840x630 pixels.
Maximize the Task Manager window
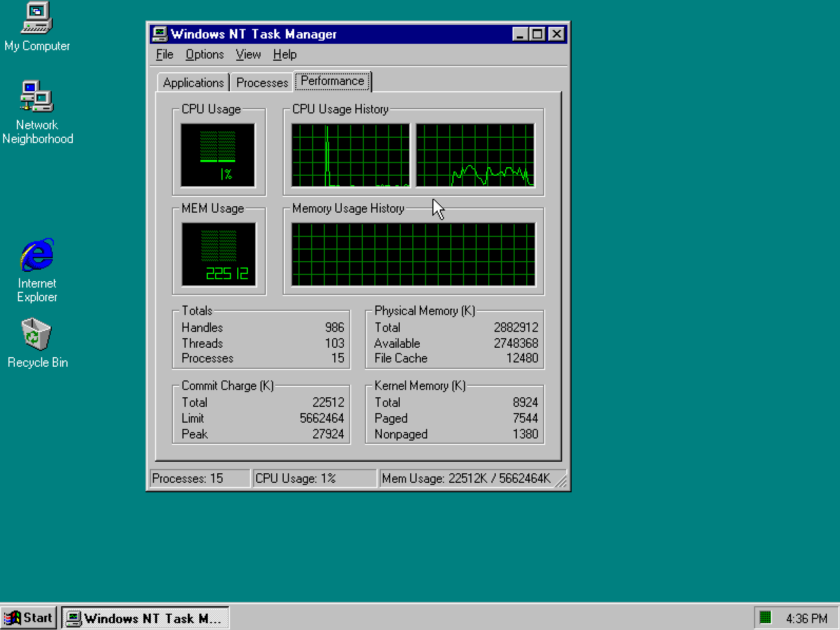537,34
